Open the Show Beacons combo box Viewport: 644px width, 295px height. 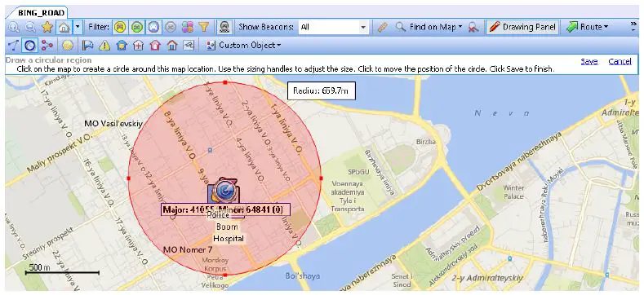333,28
